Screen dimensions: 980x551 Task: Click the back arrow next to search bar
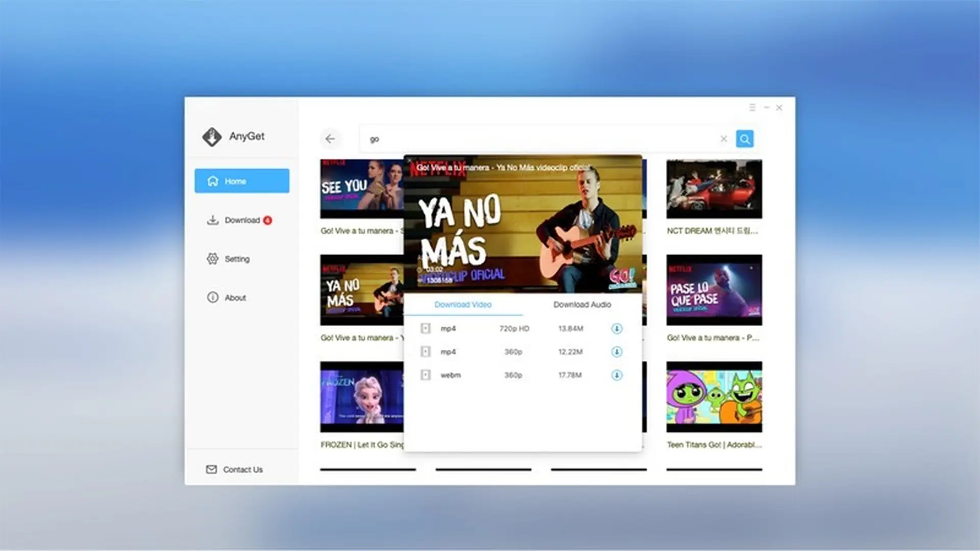[x=331, y=138]
